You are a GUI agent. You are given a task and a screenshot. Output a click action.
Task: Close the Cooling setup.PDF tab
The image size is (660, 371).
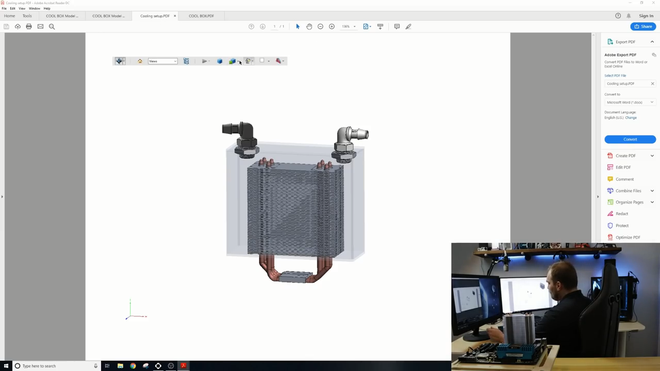(175, 16)
